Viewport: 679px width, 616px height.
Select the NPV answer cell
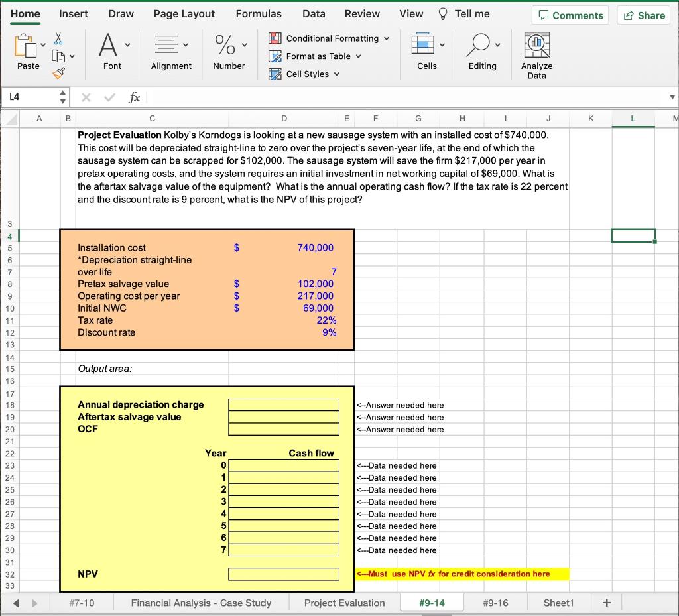(x=284, y=574)
